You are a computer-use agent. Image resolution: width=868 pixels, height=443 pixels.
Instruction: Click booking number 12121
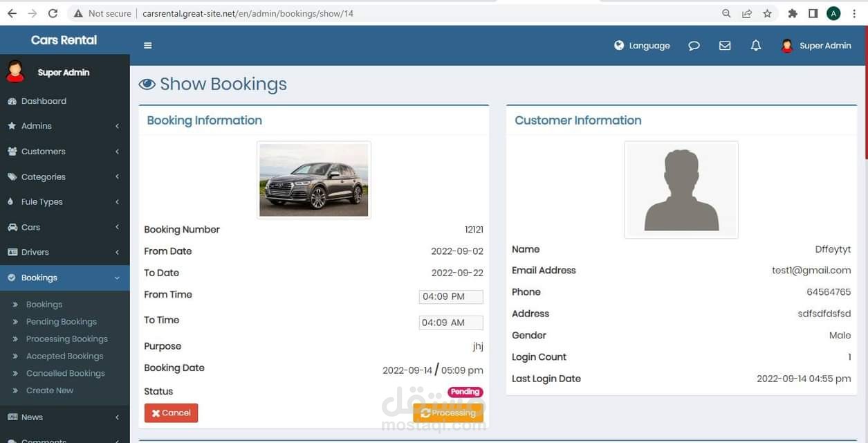coord(474,230)
